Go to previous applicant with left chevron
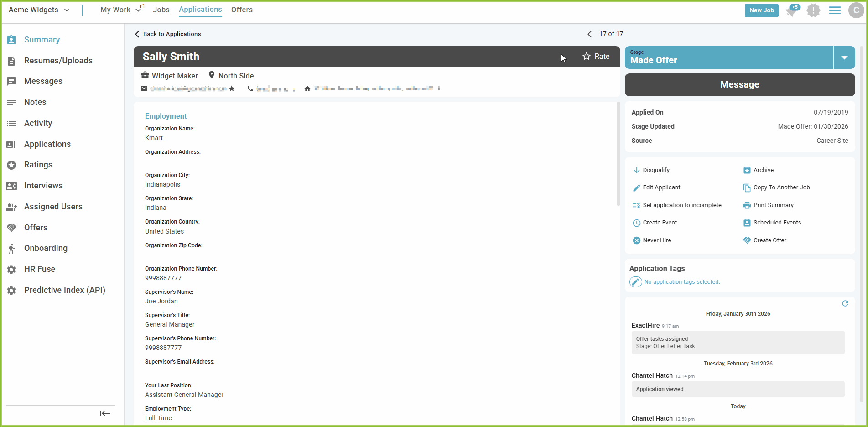The width and height of the screenshot is (868, 427). pos(589,34)
